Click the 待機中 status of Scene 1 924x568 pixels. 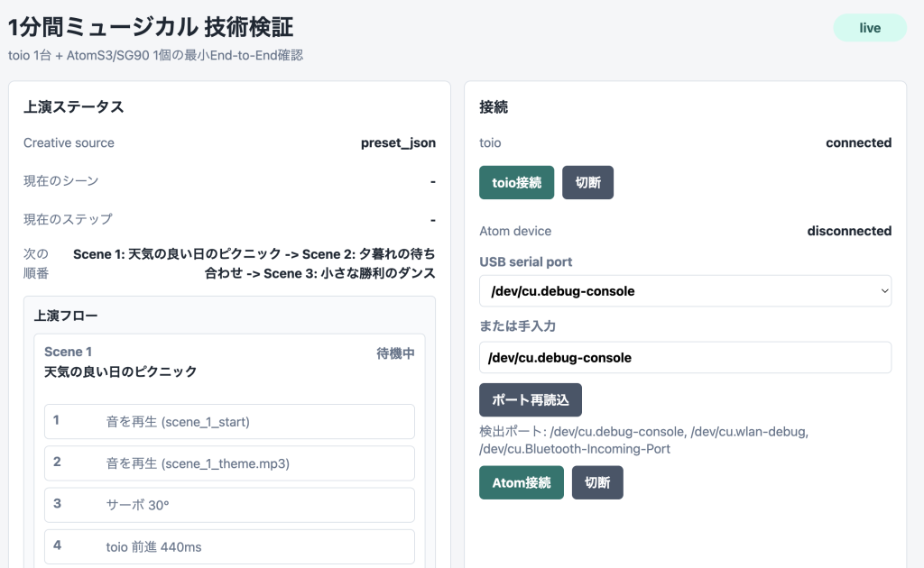[x=395, y=353]
